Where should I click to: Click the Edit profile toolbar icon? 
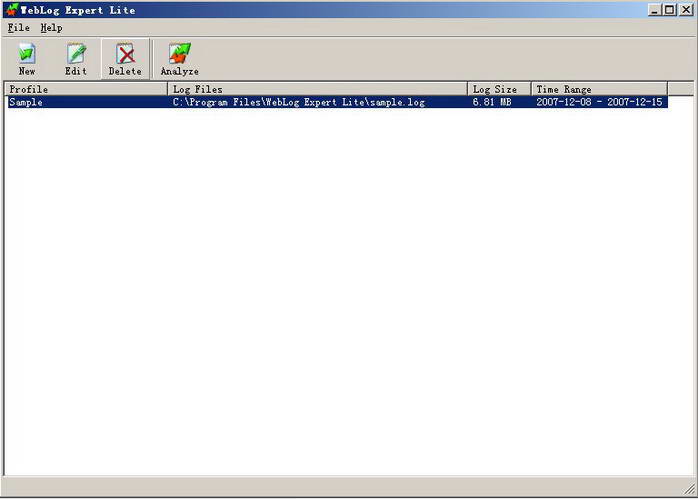pos(76,59)
